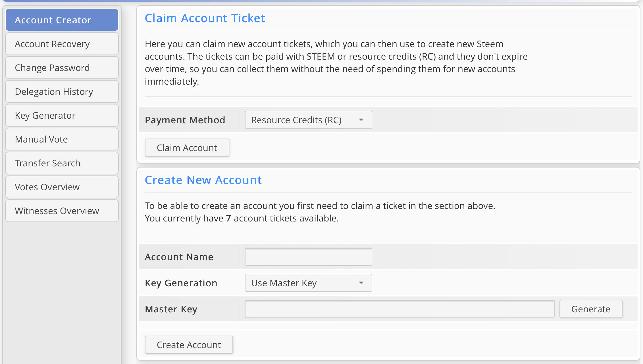The height and width of the screenshot is (364, 643).
Task: Click the Generate master key button
Action: (x=591, y=309)
